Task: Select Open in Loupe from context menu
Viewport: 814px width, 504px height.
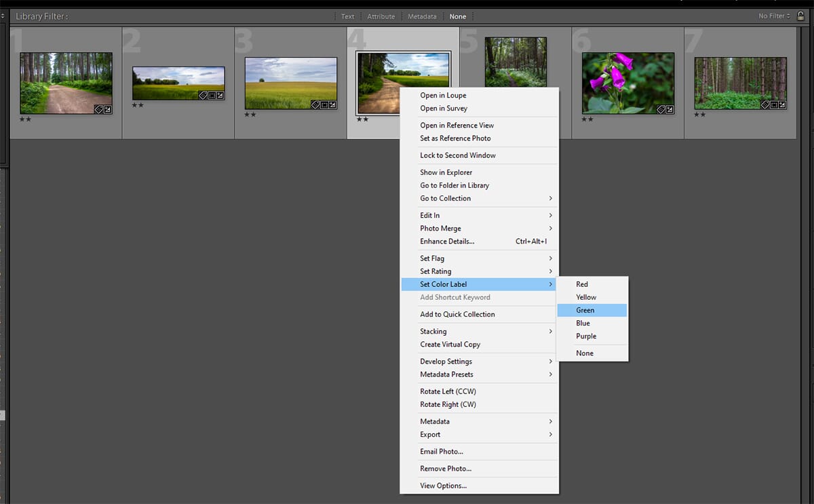Action: coord(443,96)
